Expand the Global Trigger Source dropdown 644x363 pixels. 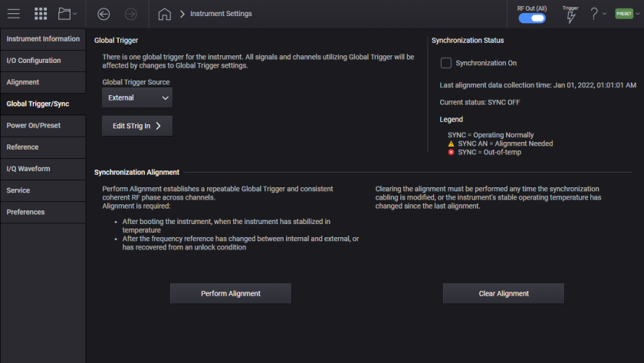tap(137, 98)
